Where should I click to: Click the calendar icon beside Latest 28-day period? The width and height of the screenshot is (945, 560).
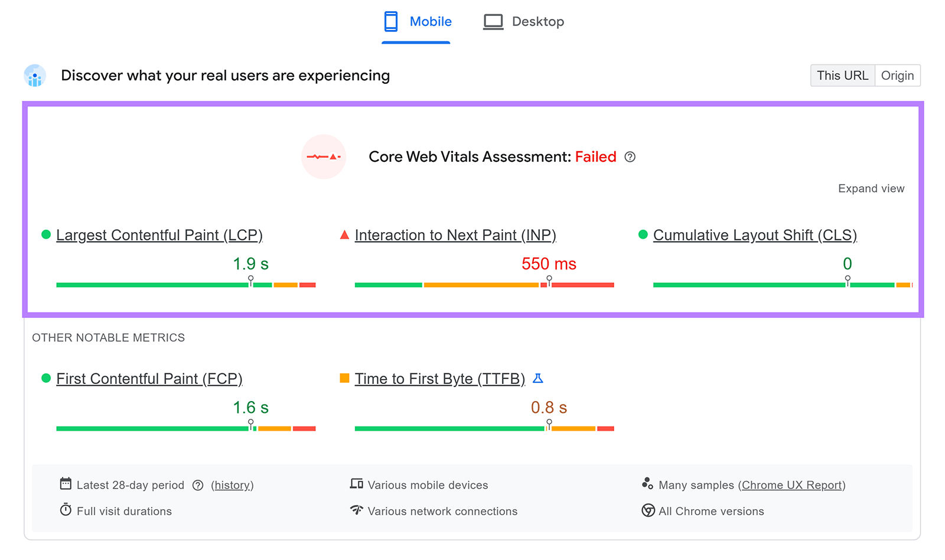tap(65, 484)
